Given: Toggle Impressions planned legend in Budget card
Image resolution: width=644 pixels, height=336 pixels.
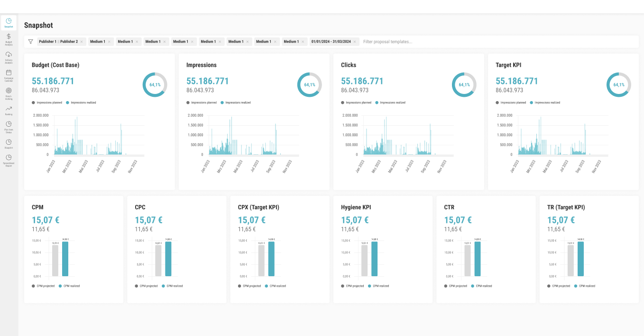Looking at the screenshot, I should click(x=47, y=103).
